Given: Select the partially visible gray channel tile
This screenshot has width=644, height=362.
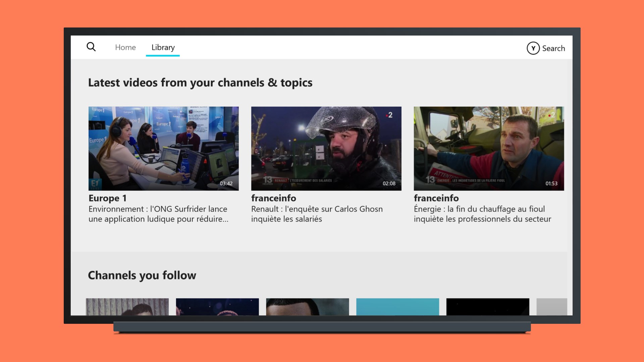Looking at the screenshot, I should [x=552, y=307].
